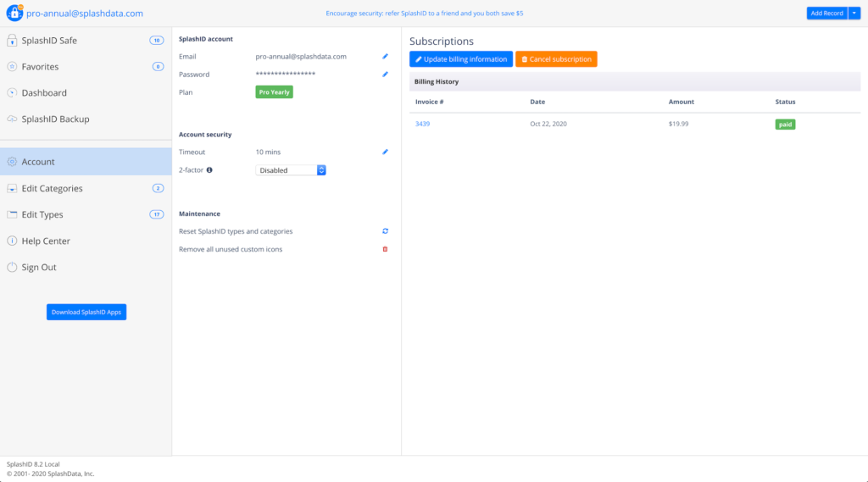This screenshot has height=482, width=868.
Task: Click trash icon for unused custom icons
Action: click(x=385, y=249)
